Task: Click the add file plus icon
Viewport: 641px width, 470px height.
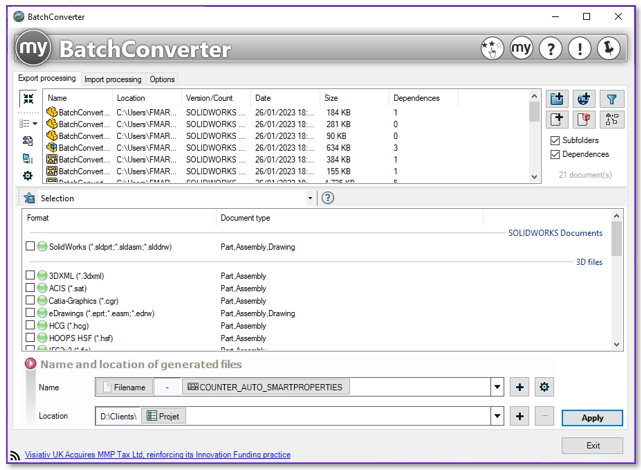Action: (557, 119)
